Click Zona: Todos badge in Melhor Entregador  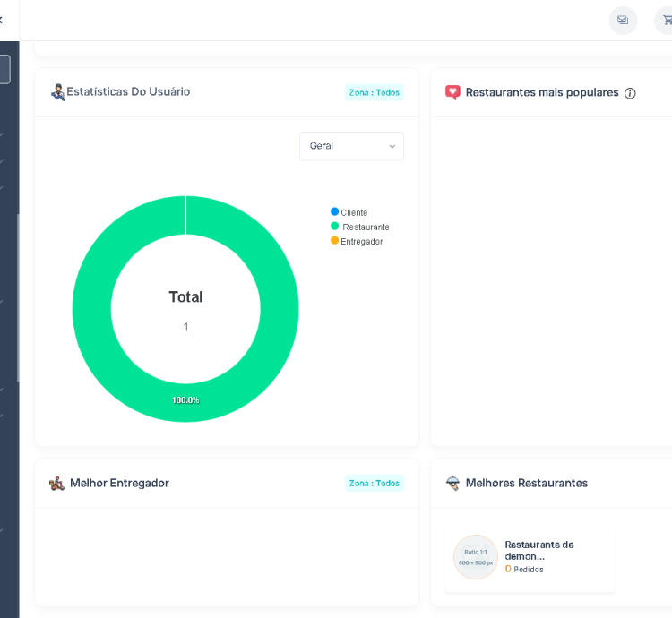pyautogui.click(x=375, y=484)
